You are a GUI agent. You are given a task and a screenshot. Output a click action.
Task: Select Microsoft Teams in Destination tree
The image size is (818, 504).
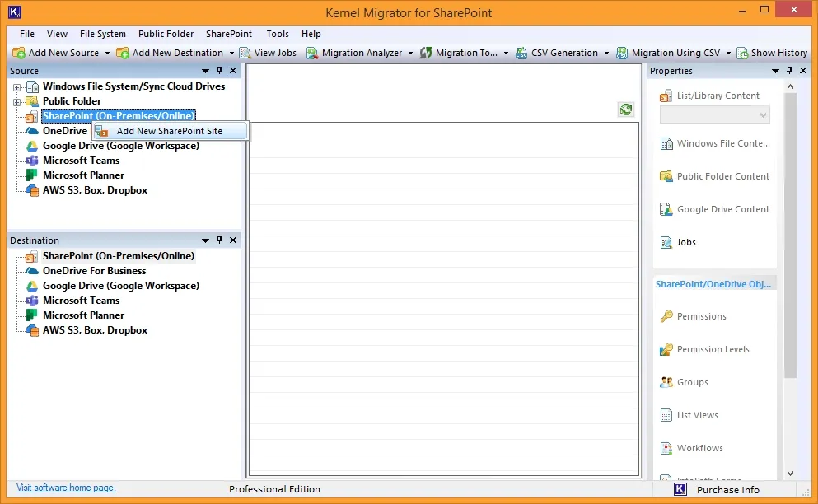click(81, 301)
